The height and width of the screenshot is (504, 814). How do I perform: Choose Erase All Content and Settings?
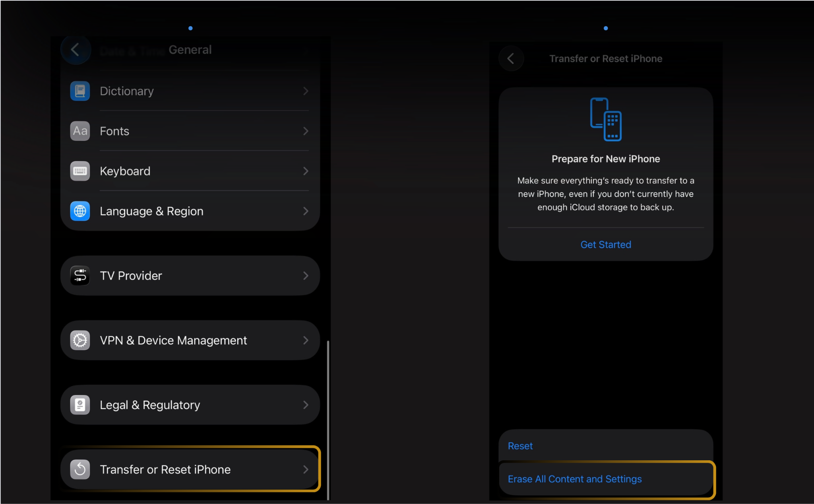tap(575, 479)
